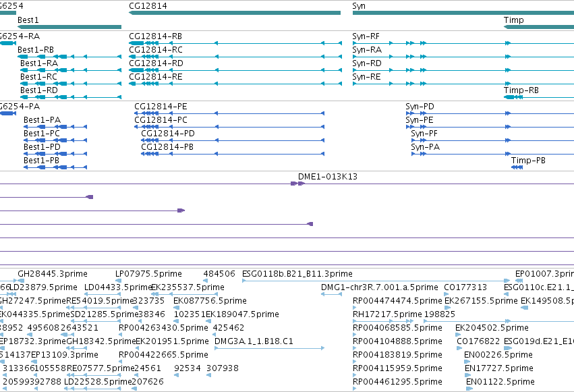Select the Syn-RF transcript label

tap(366, 36)
